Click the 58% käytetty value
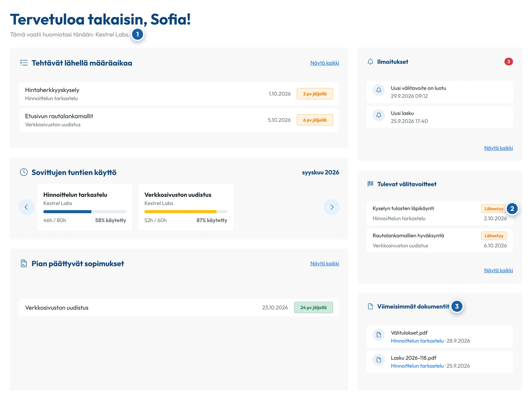The height and width of the screenshot is (399, 532). [111, 220]
